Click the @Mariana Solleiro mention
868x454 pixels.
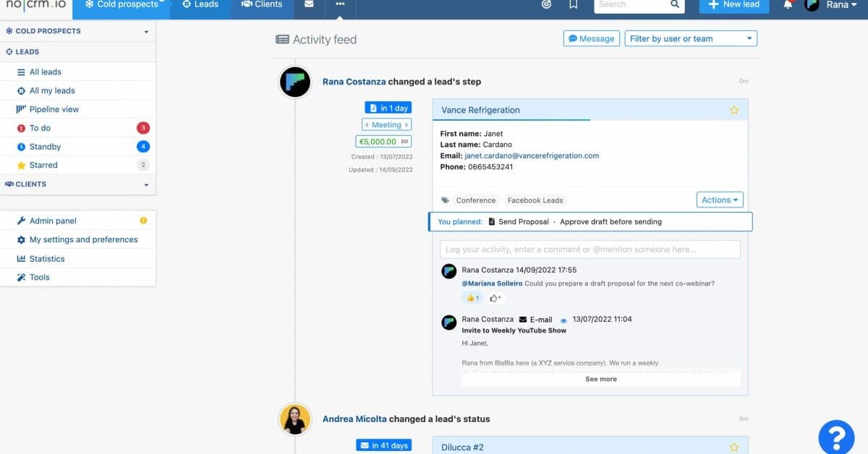[492, 283]
